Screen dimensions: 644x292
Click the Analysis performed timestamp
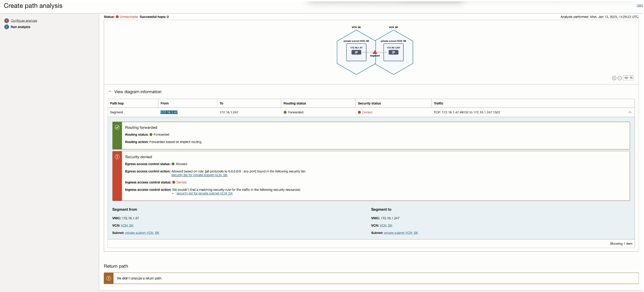(599, 17)
